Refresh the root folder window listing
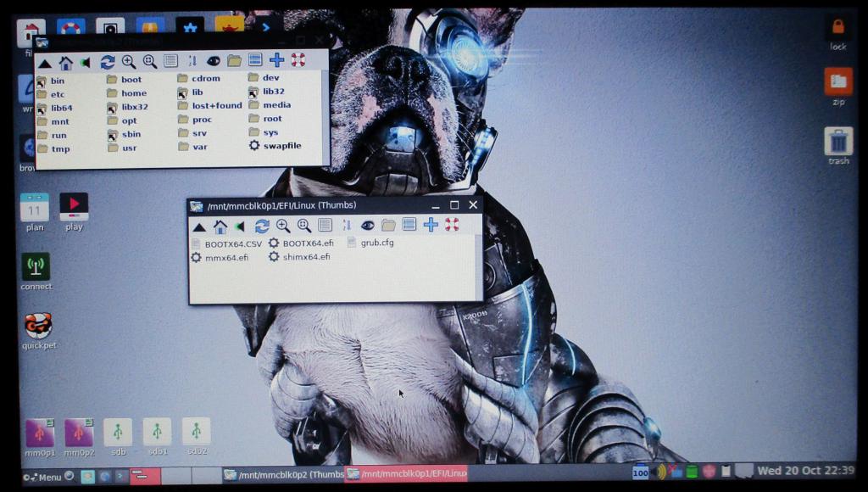 [x=108, y=62]
